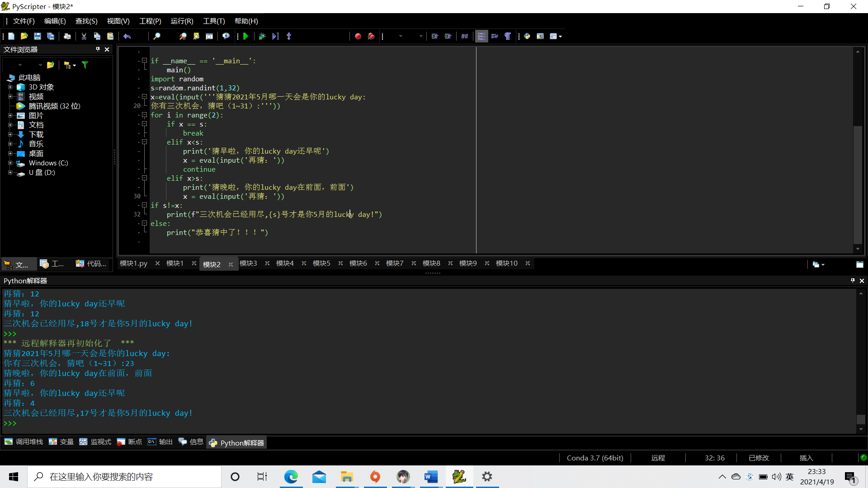The width and height of the screenshot is (868, 488).
Task: Click the Undo arrow icon
Action: 127,36
